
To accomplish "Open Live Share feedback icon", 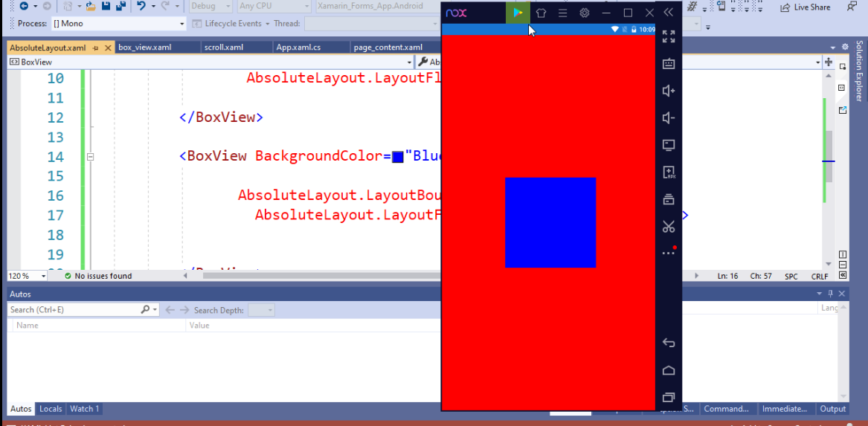I will click(852, 7).
